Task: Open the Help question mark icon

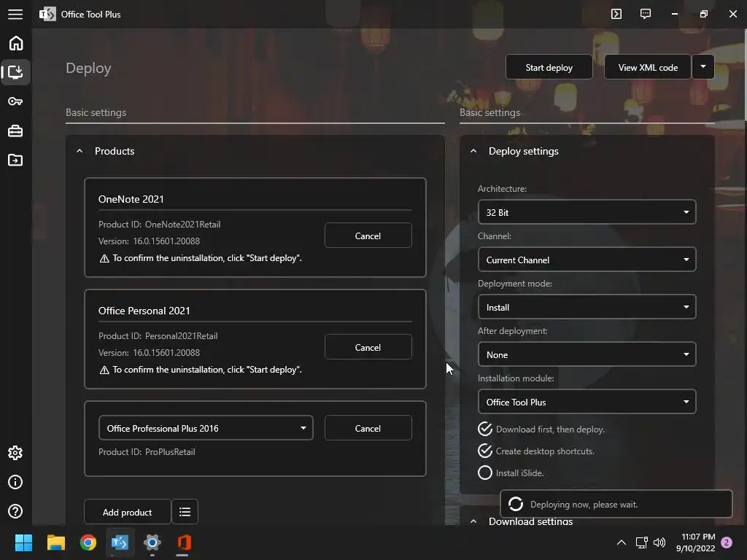Action: (x=15, y=511)
